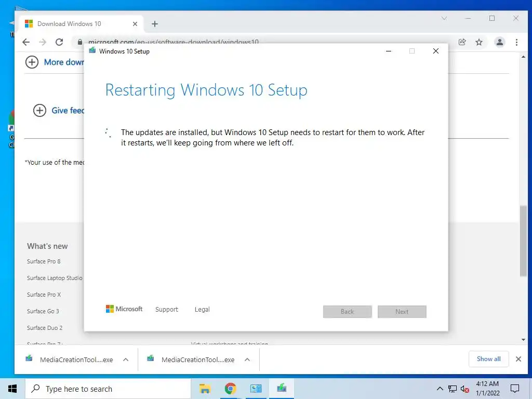Click the muted volume tray icon

(465, 389)
